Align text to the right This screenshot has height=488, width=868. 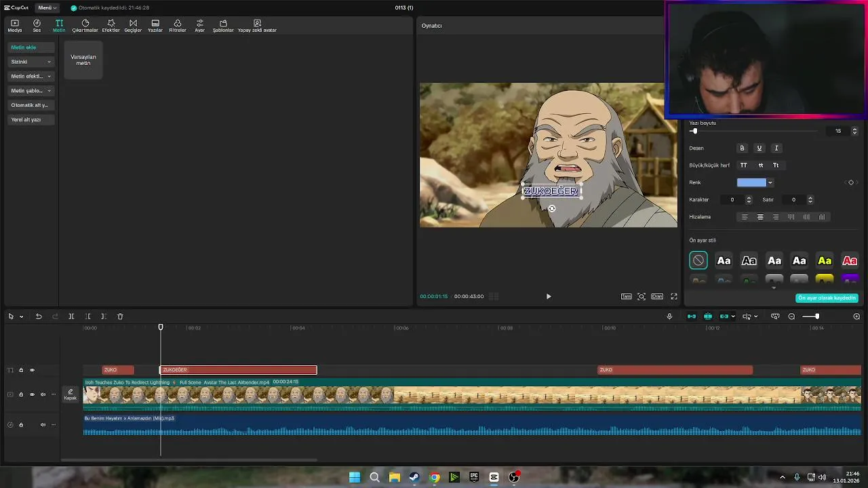776,217
